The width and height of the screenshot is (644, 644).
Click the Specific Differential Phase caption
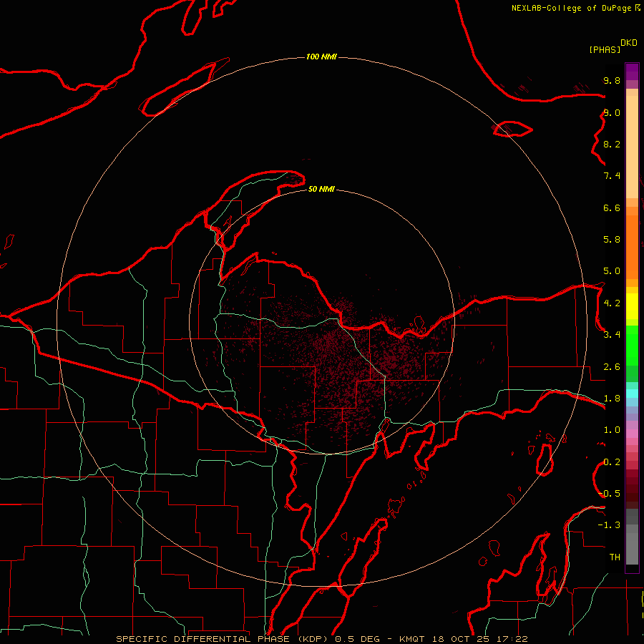tap(321, 639)
